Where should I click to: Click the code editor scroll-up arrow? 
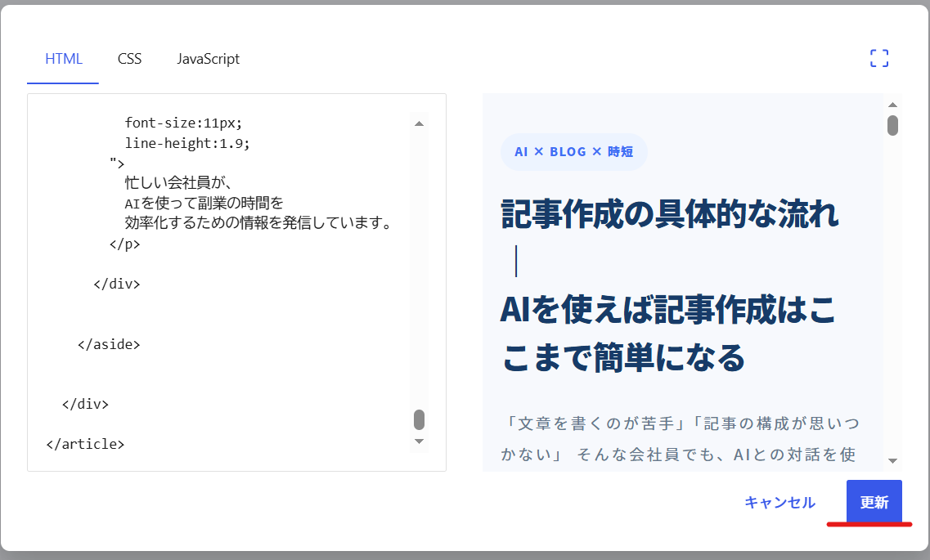tap(420, 123)
